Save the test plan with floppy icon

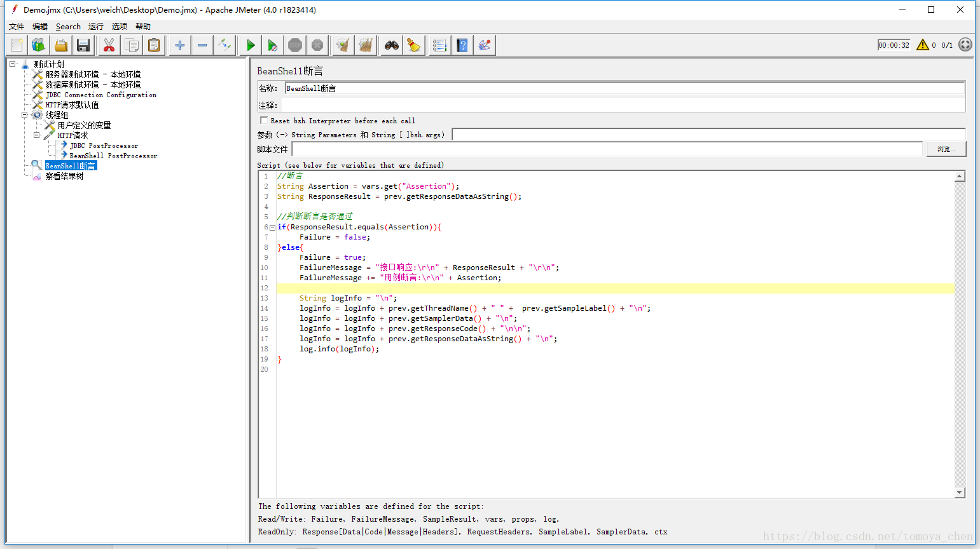(x=83, y=45)
